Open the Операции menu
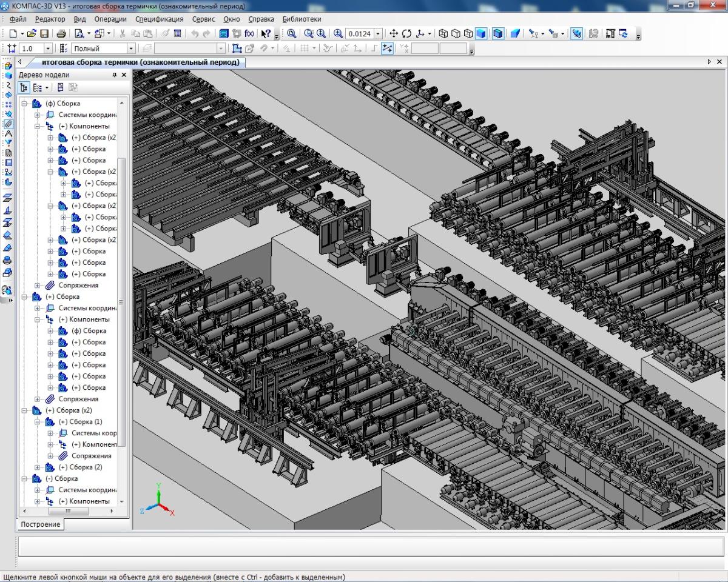Image resolution: width=728 pixels, height=582 pixels. 110,19
